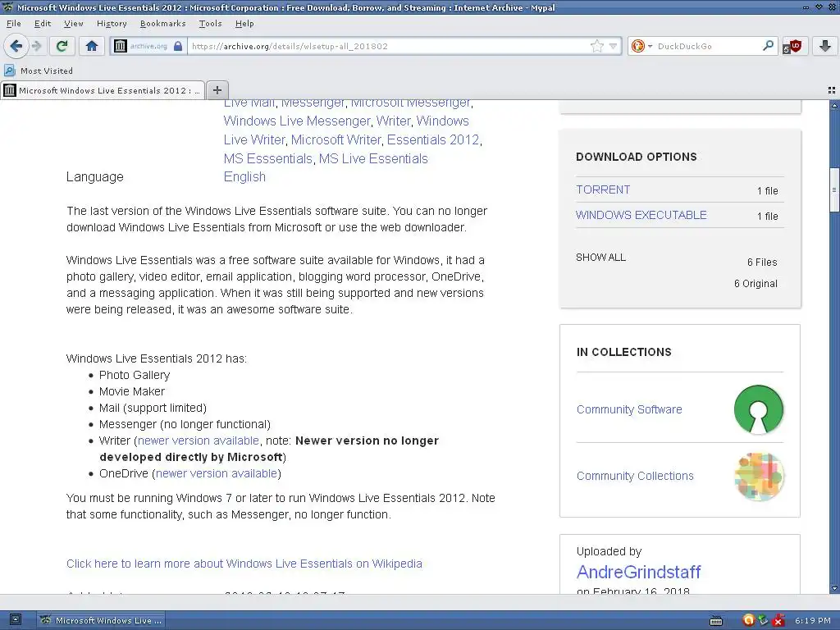The height and width of the screenshot is (630, 840).
Task: Open the Help menu
Action: (x=244, y=24)
